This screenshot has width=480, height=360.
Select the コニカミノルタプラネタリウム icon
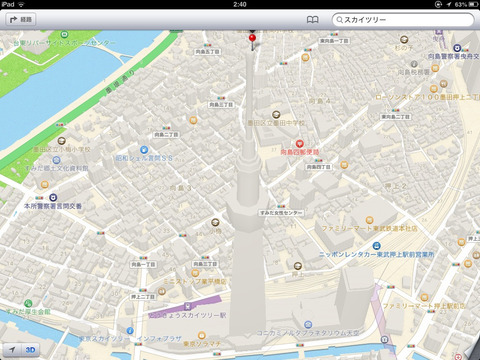(x=308, y=324)
